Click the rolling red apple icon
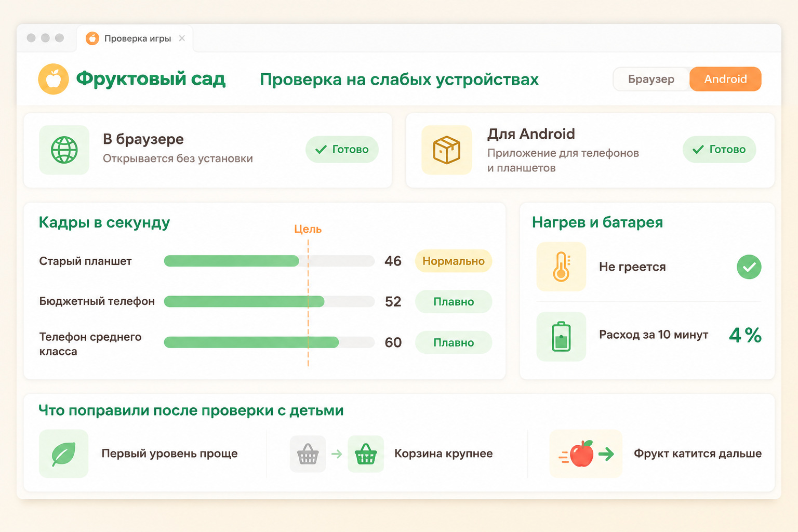 (x=582, y=454)
